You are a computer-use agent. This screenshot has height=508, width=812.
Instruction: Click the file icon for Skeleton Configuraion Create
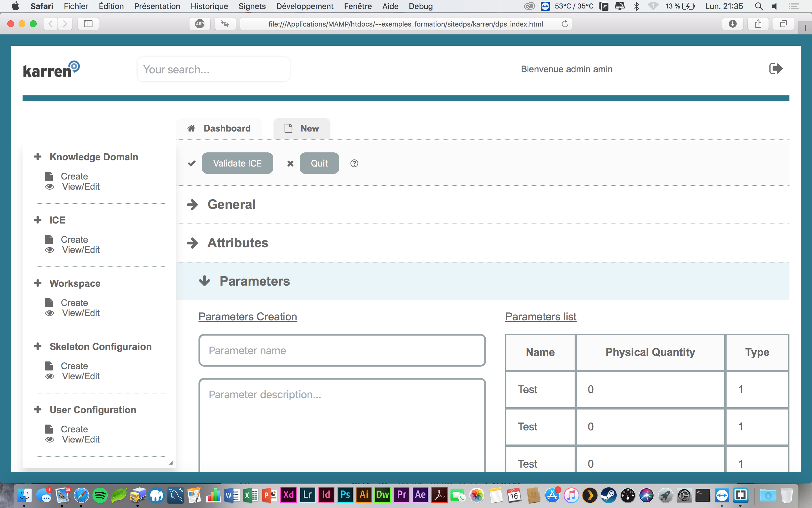pos(49,366)
